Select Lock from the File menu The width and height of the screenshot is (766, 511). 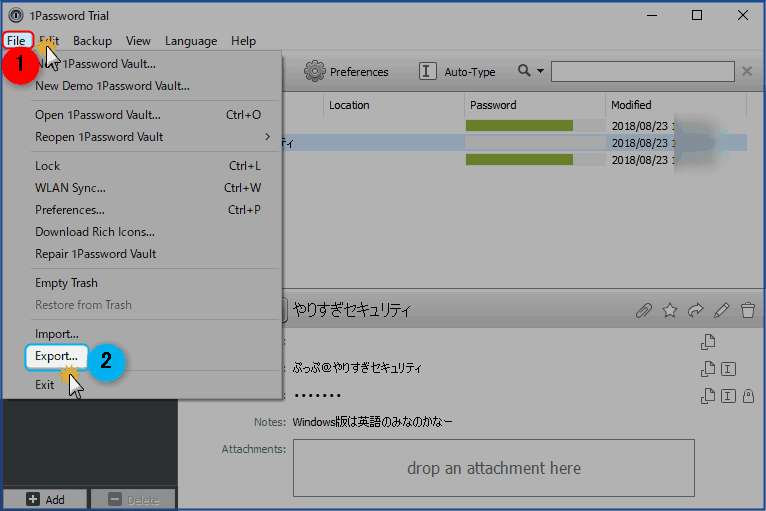(155, 166)
